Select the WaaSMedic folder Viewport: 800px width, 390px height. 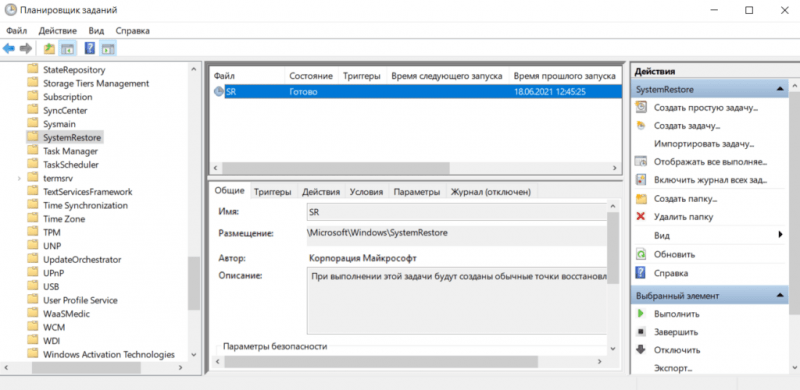[x=66, y=313]
